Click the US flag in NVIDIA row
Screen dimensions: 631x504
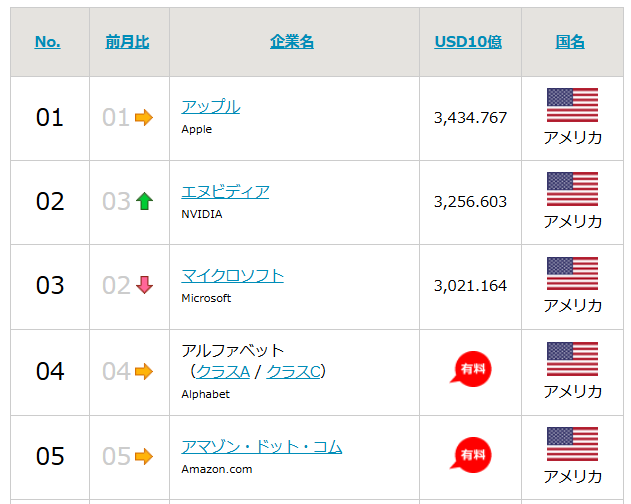tap(572, 189)
